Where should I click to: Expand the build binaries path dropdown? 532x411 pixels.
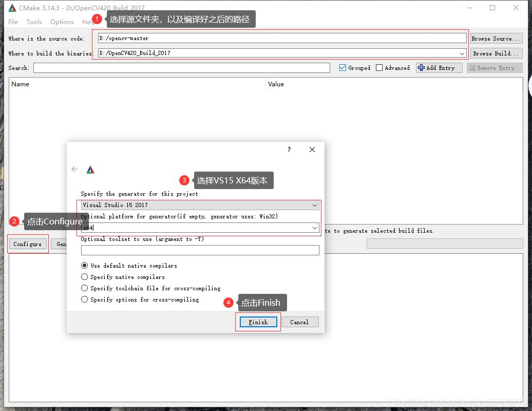point(462,53)
